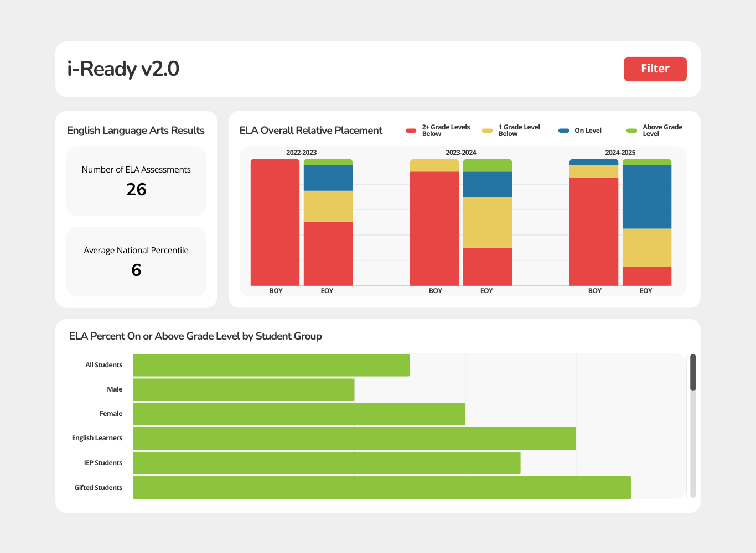Click the ELA Overall Relative Placement heading

tap(311, 131)
